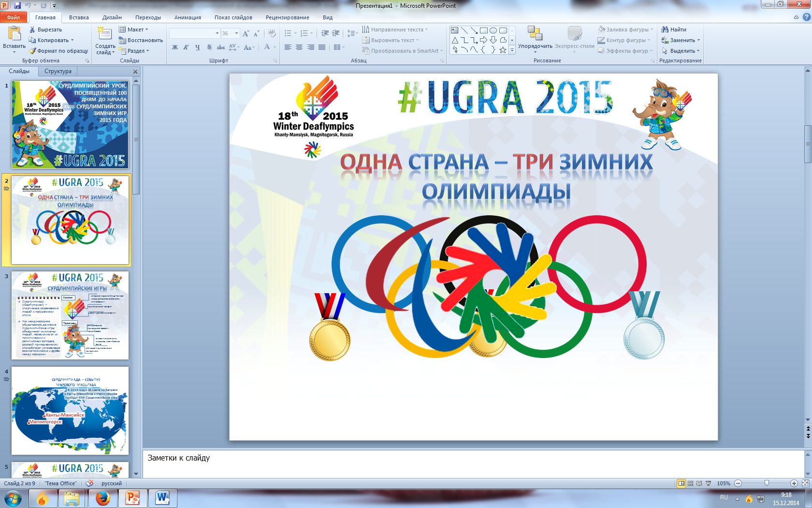Screen dimensions: 812x508
Task: Switch to Reading view icon in the status bar
Action: [x=699, y=483]
